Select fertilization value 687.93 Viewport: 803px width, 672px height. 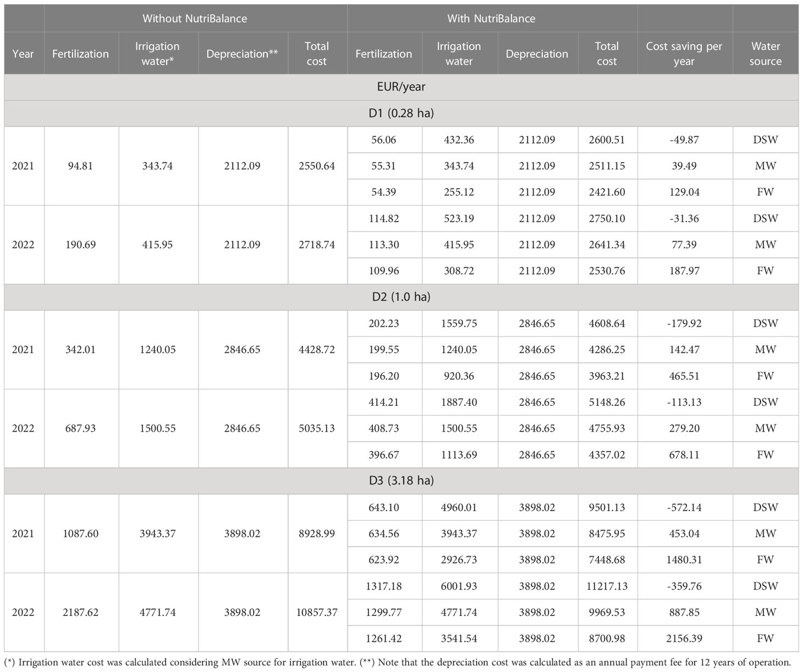[80, 428]
